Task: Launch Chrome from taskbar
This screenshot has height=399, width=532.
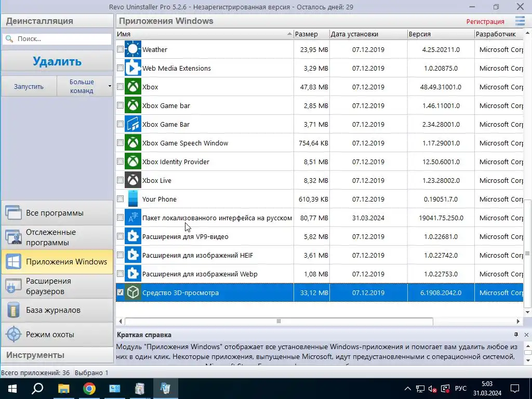Action: point(89,389)
